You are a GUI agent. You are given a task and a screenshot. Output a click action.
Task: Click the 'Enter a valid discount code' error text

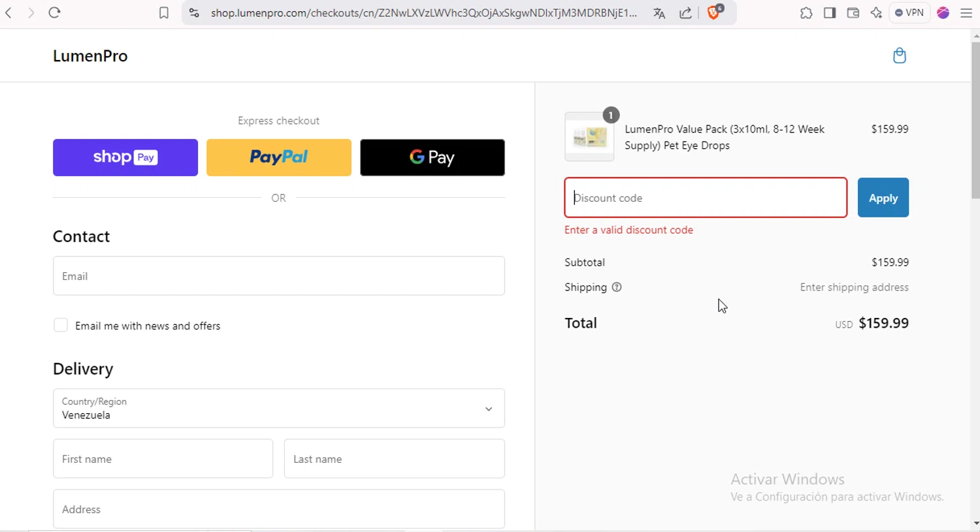(x=629, y=230)
